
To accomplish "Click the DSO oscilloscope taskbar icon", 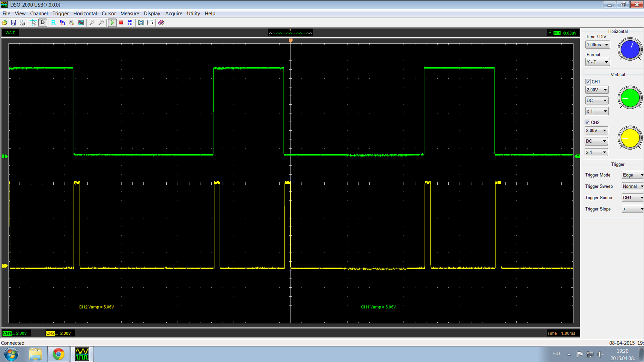I will [82, 354].
